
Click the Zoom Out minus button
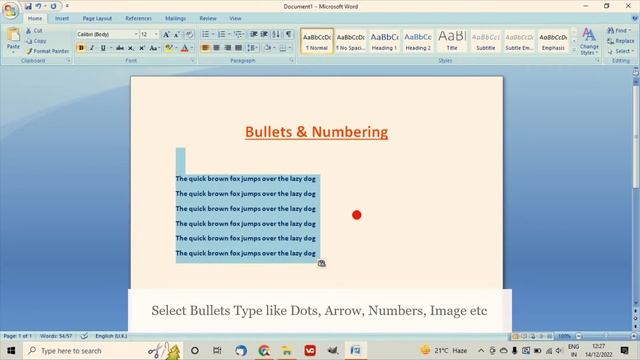[x=578, y=336]
